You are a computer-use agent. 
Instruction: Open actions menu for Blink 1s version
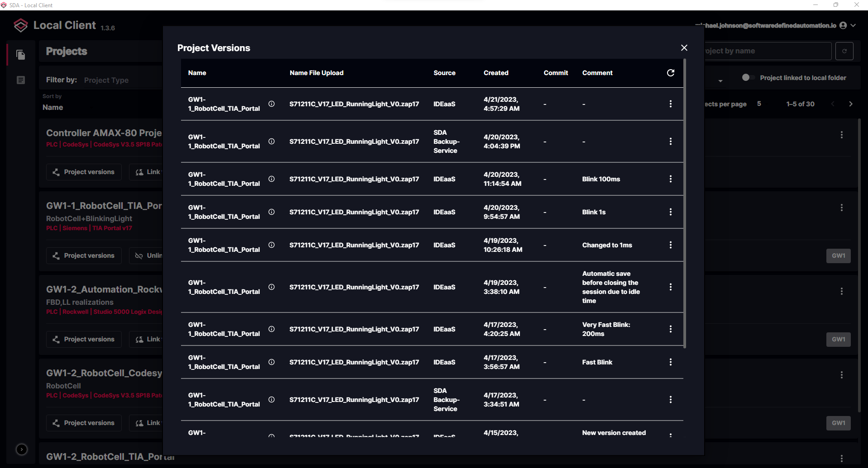(670, 212)
